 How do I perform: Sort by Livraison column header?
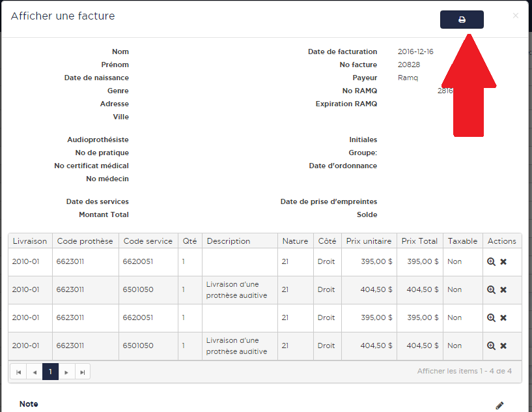tap(30, 241)
